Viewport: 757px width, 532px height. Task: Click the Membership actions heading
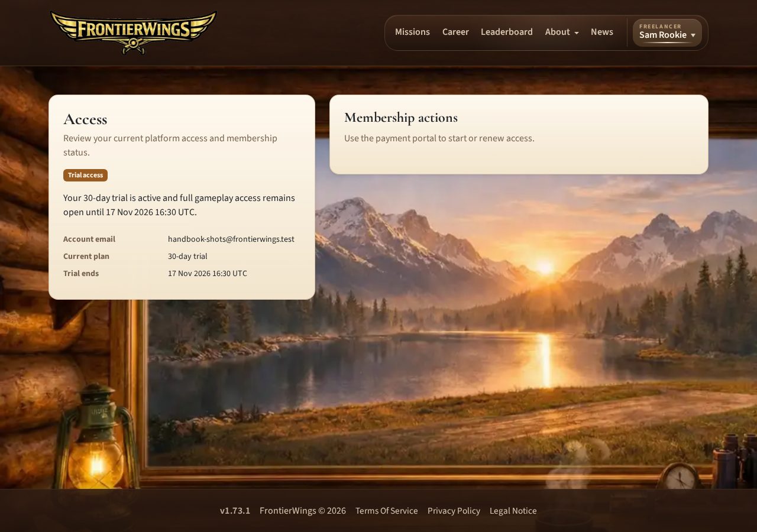pos(401,118)
